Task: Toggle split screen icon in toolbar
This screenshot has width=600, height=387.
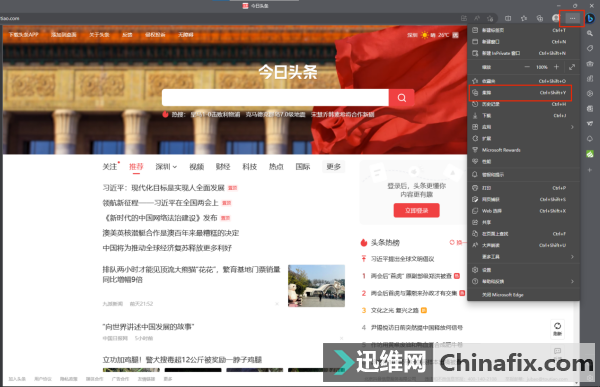Action: click(x=508, y=18)
